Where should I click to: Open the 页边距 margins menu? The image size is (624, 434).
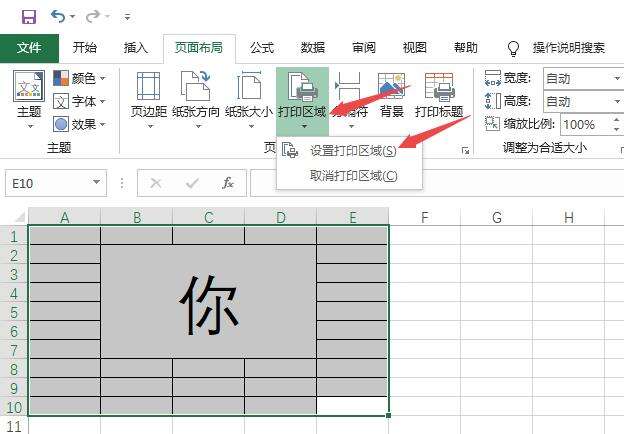click(148, 99)
